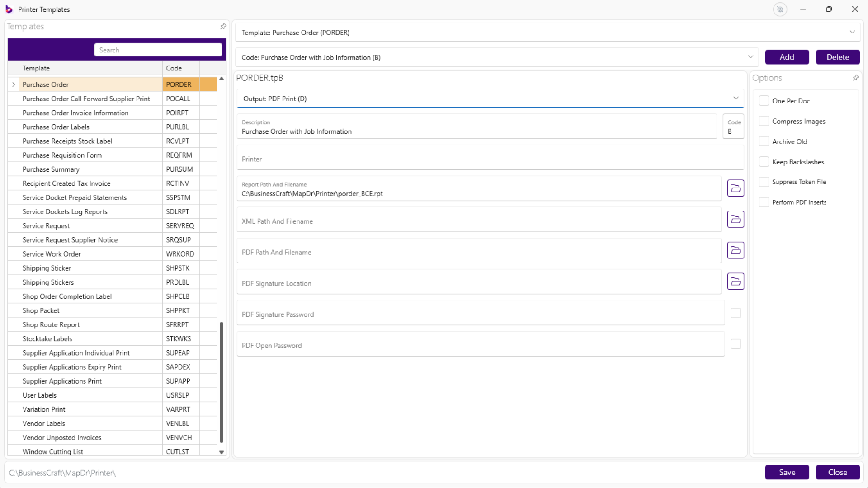Click the circular icon in title bar
The width and height of the screenshot is (868, 488).
(x=780, y=9)
